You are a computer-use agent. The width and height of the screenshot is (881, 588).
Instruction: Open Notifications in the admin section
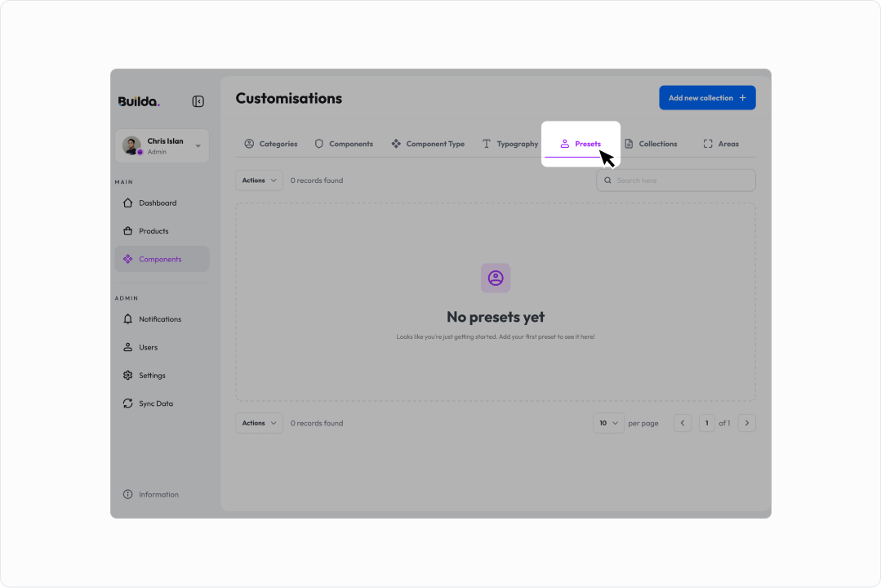(162, 319)
